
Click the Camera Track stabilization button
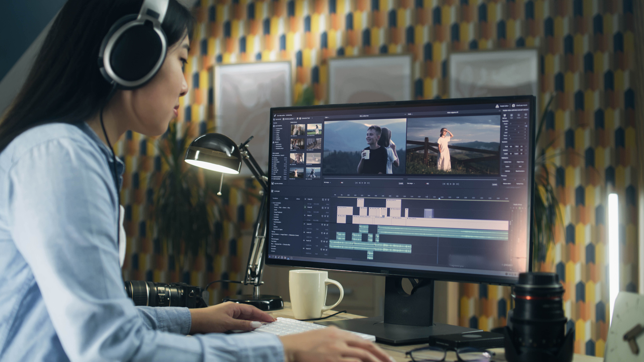pyautogui.click(x=508, y=162)
